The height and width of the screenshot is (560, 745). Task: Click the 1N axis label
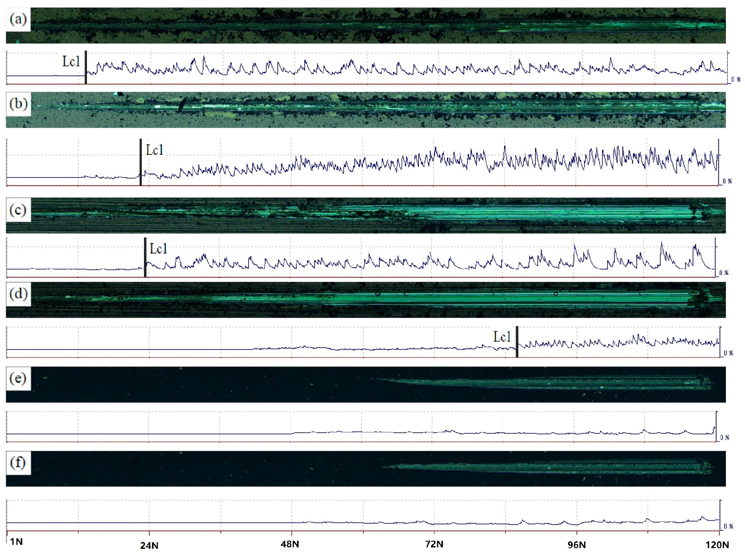pyautogui.click(x=16, y=542)
